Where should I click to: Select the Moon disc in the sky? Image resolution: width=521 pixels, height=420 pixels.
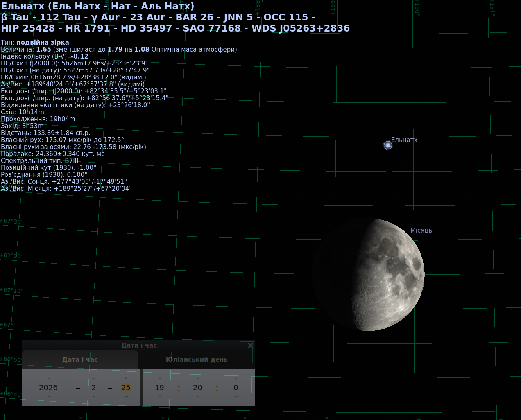tap(368, 275)
